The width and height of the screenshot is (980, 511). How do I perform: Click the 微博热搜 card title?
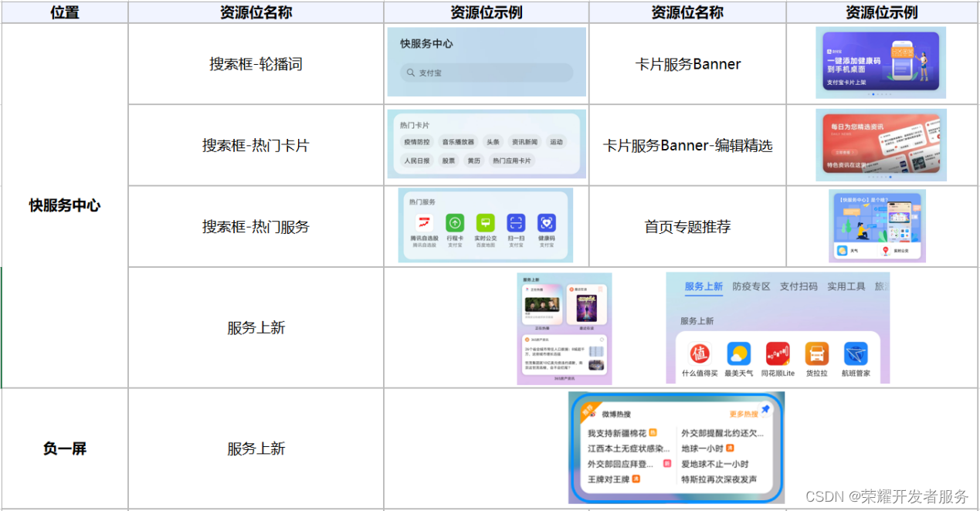click(x=616, y=415)
